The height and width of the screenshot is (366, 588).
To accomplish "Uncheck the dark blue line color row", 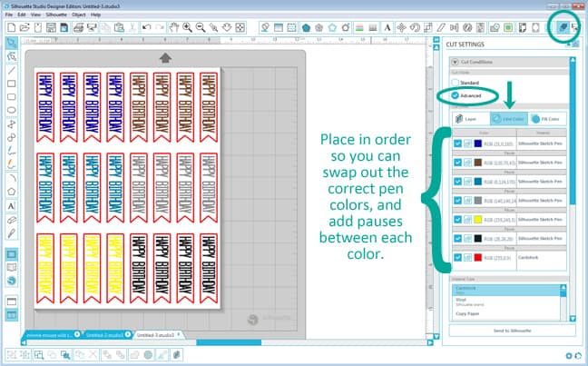I will point(457,143).
